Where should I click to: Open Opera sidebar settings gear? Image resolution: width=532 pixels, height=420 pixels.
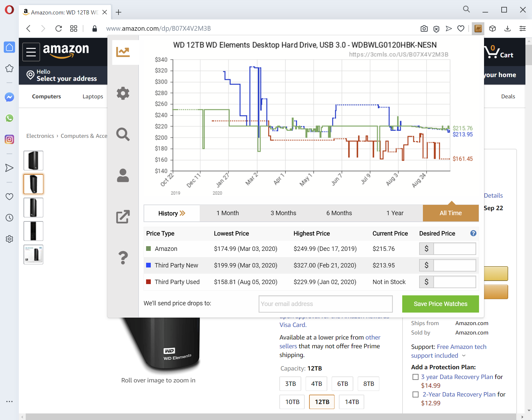(x=9, y=239)
